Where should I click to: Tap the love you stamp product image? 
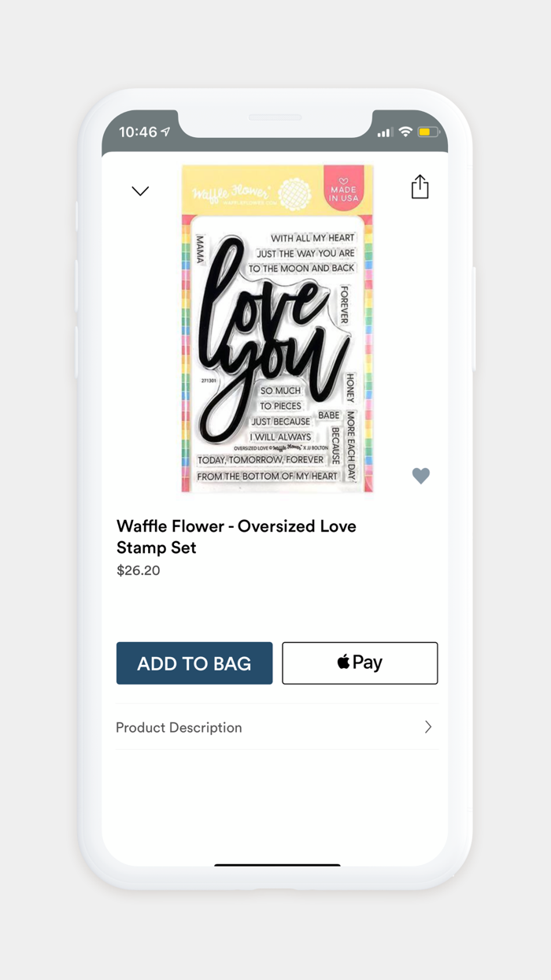tap(277, 329)
